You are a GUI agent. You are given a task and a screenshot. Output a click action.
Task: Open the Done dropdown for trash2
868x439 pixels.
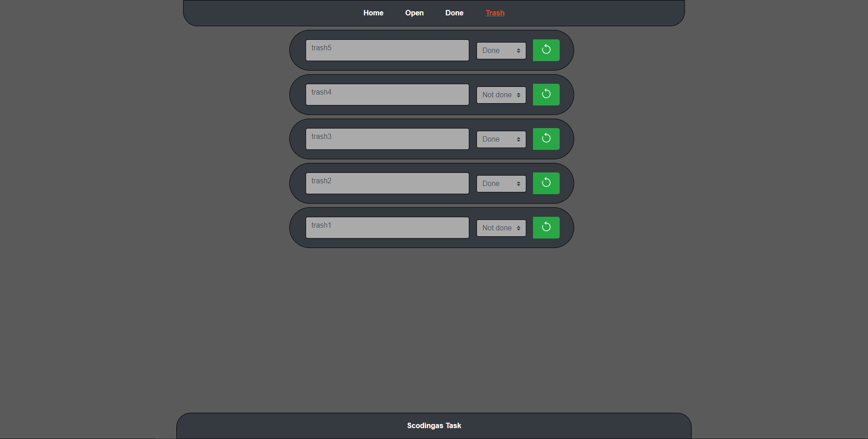tap(500, 183)
